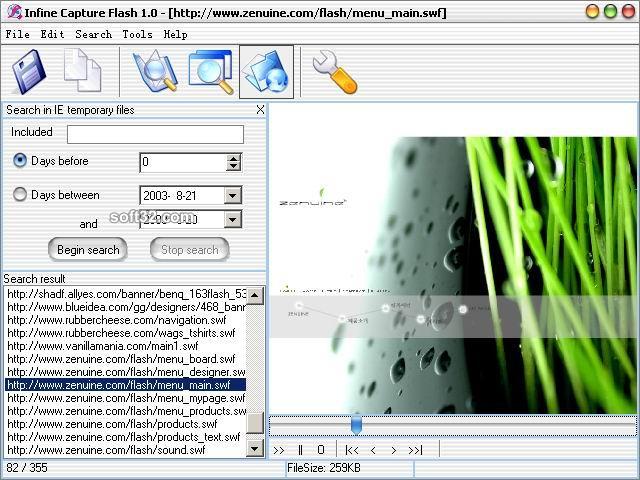The image size is (640, 480).
Task: Click the application logo icon in title bar
Action: (15, 12)
